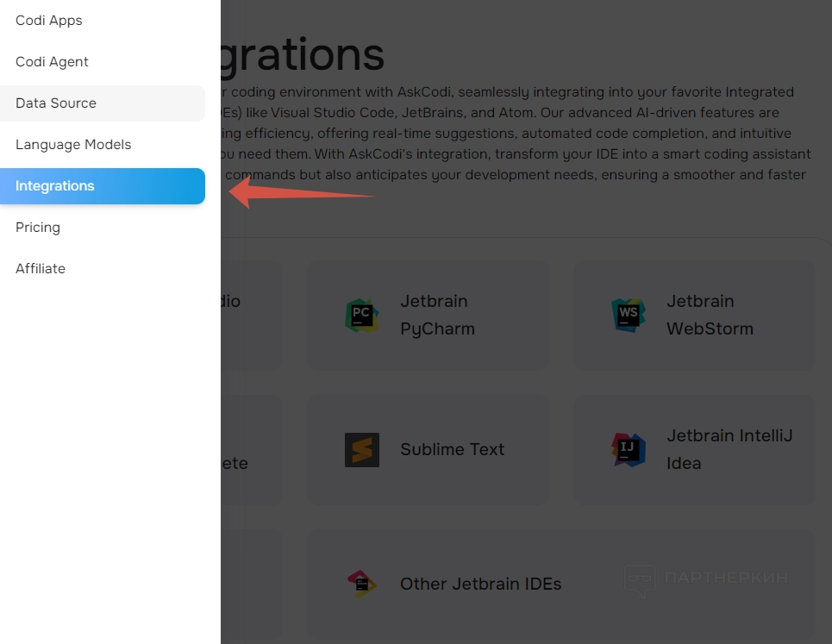The width and height of the screenshot is (832, 644).
Task: Open the Other Jetbrain IDEs card
Action: [x=561, y=584]
